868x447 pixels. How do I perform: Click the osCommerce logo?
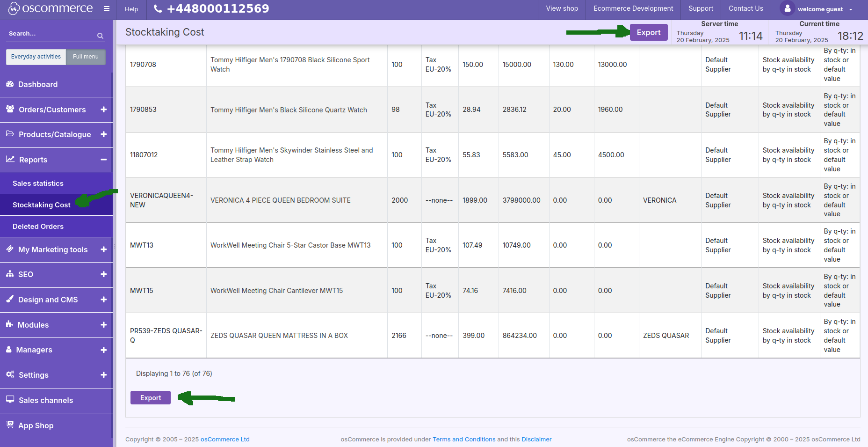(51, 8)
